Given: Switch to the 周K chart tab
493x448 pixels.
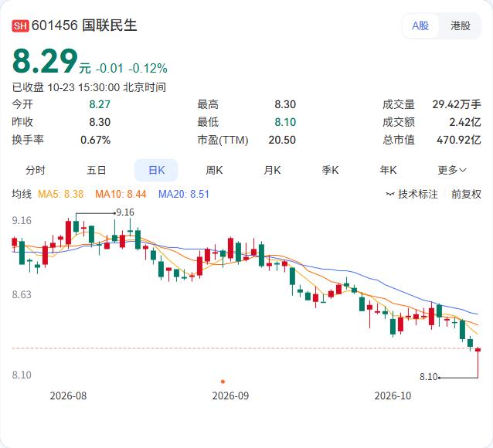Looking at the screenshot, I should point(214,170).
